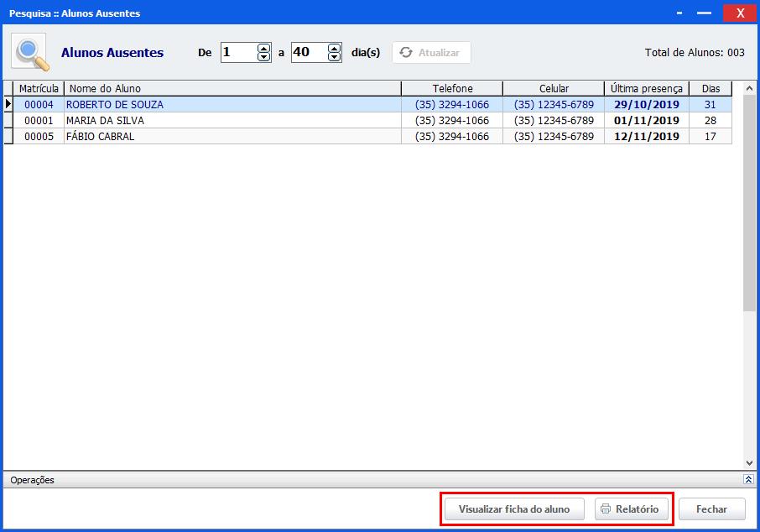Collapse the Operações panel
The width and height of the screenshot is (760, 532).
coord(748,480)
